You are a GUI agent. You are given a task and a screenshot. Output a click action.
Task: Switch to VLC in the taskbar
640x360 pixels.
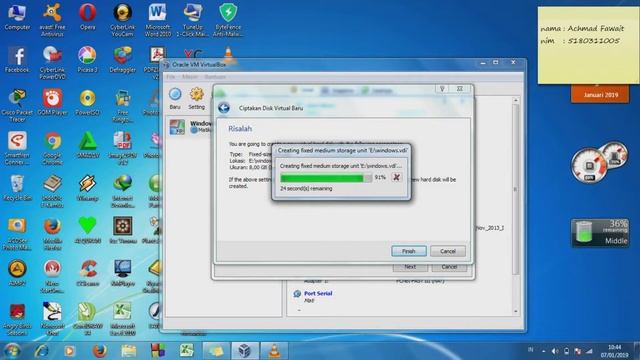(274, 351)
